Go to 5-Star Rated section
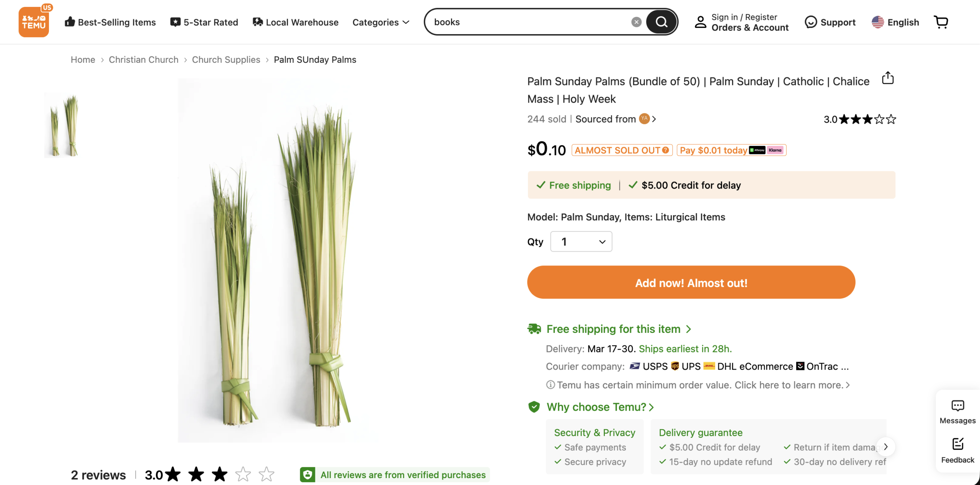This screenshot has width=980, height=485. (x=204, y=22)
